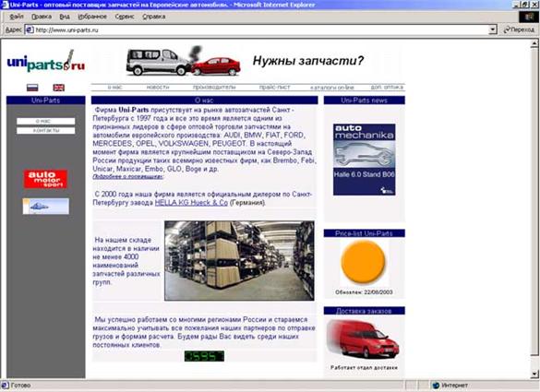Click the orange price-list download circle

pos(363,262)
